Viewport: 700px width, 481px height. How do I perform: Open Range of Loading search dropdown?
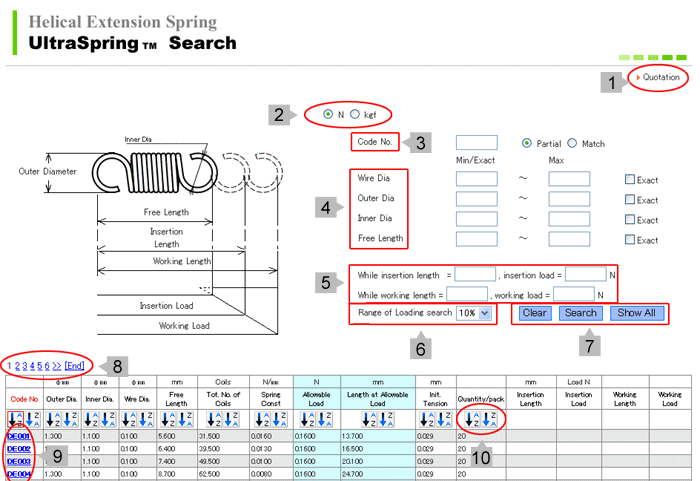[x=474, y=313]
